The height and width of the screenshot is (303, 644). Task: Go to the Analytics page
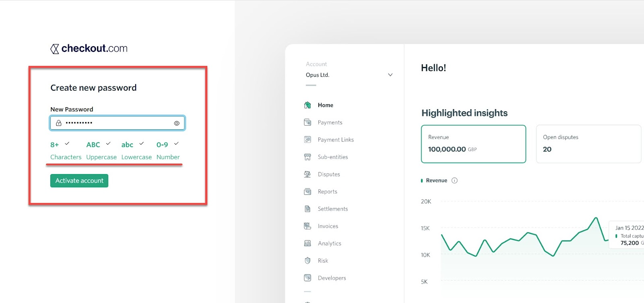(330, 243)
